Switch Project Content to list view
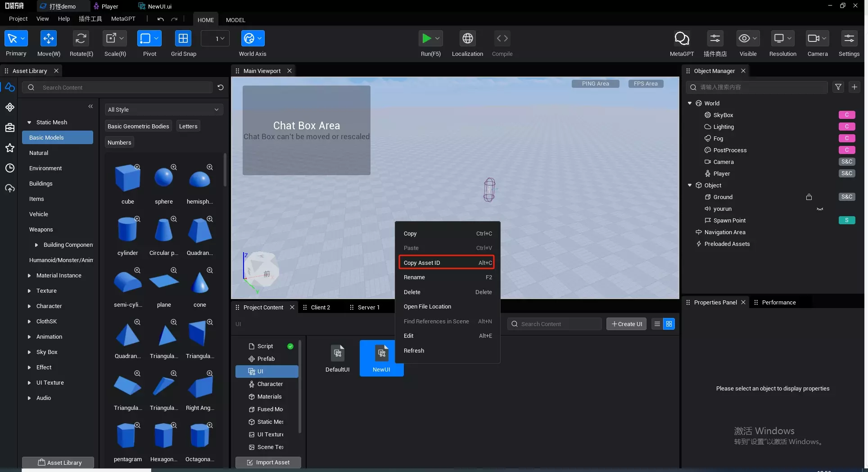 tap(657, 324)
